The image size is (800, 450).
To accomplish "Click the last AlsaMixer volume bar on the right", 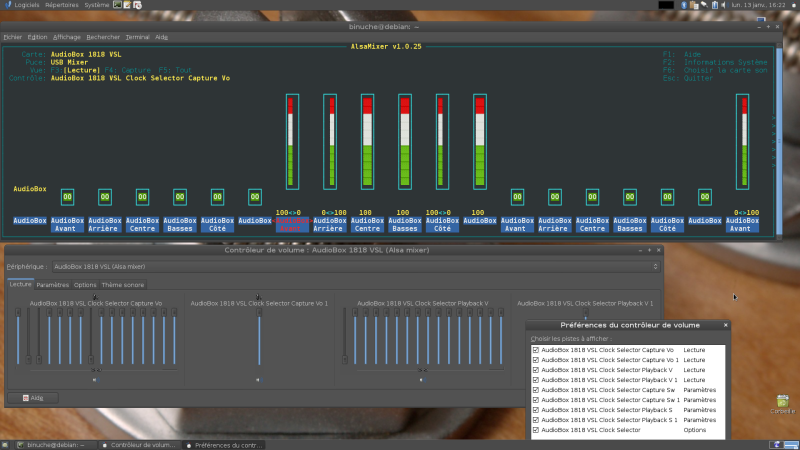I will 742,141.
